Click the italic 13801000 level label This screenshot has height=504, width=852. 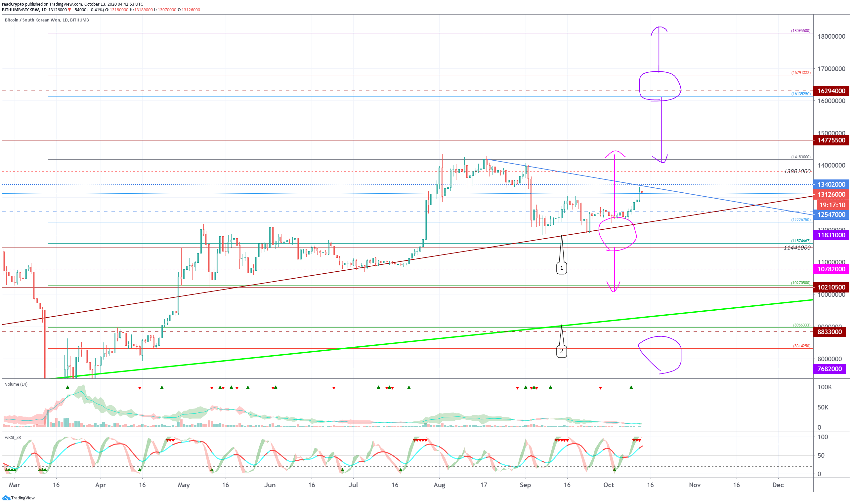click(797, 171)
